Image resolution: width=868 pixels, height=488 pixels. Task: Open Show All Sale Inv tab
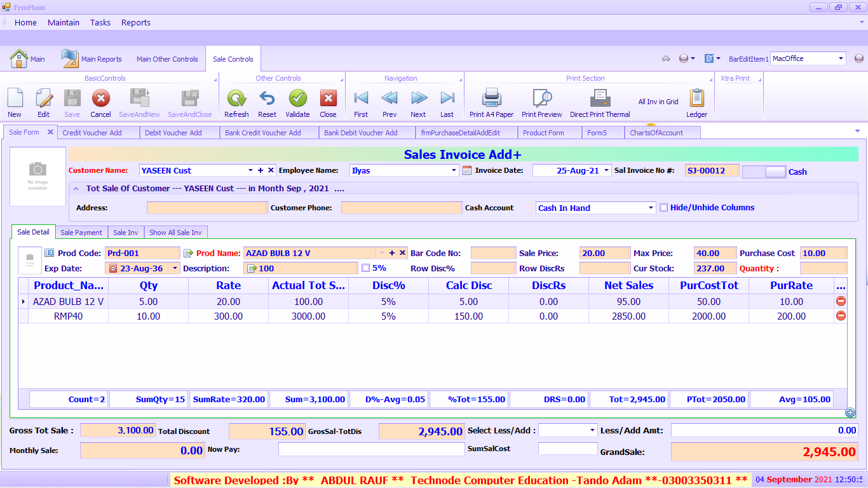(176, 233)
